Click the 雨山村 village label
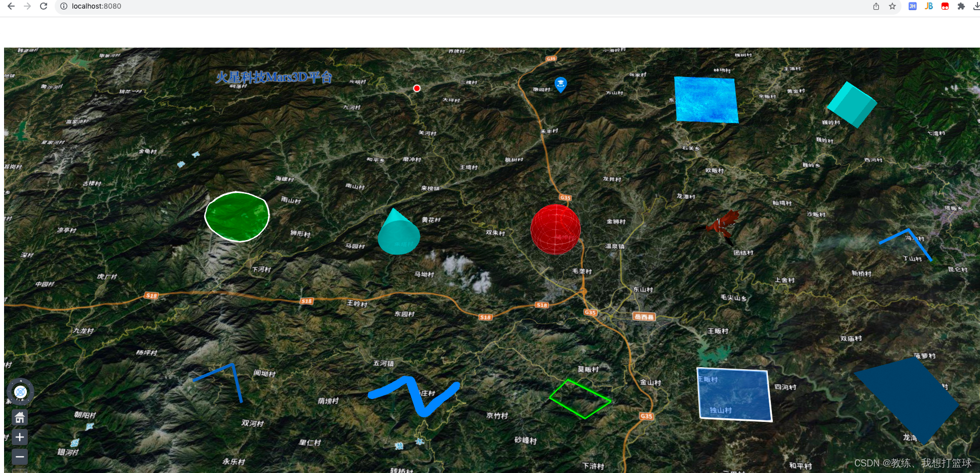Viewport: 980px width, 473px height. pos(291,200)
